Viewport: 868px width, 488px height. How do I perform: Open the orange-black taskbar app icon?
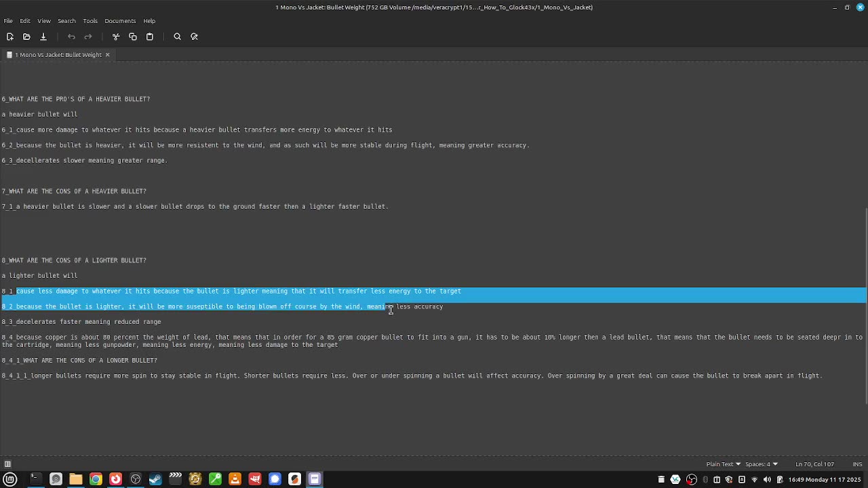coord(294,479)
